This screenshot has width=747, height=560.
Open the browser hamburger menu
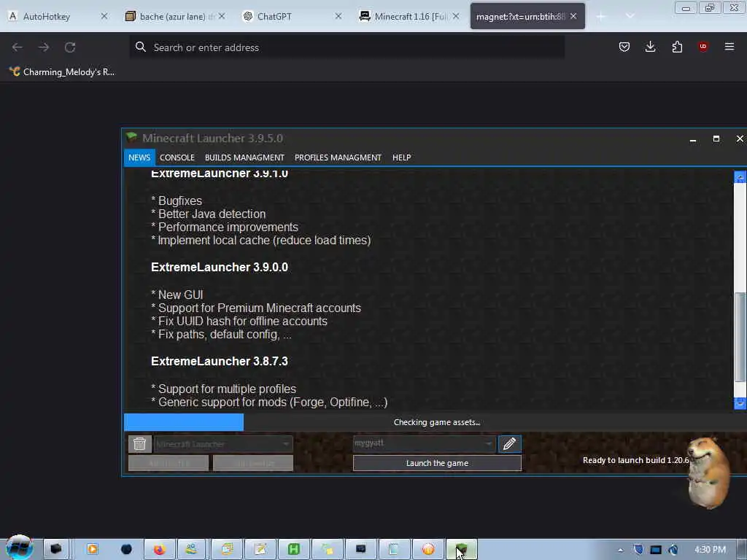tap(729, 47)
